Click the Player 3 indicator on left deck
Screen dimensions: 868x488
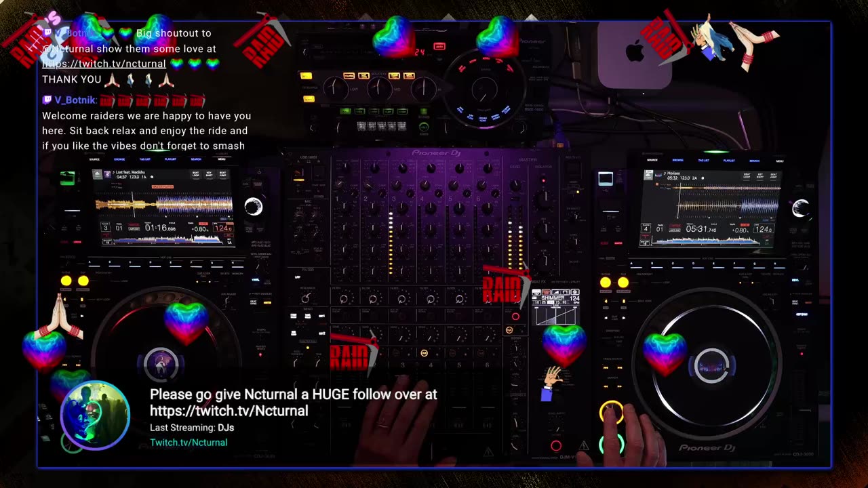point(105,226)
